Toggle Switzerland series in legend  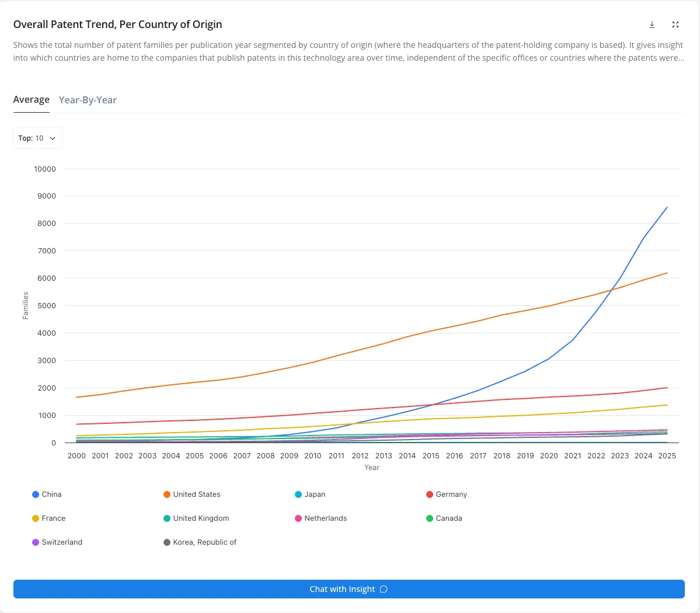click(58, 542)
